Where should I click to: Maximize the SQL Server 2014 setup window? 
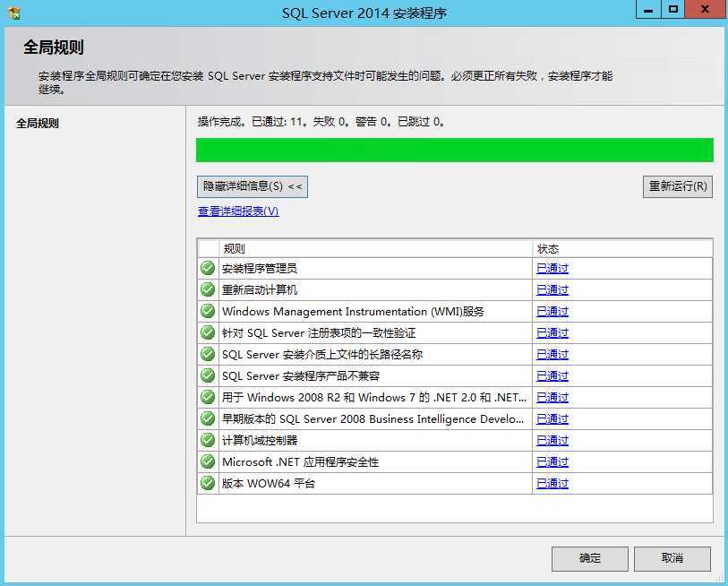pyautogui.click(x=672, y=9)
